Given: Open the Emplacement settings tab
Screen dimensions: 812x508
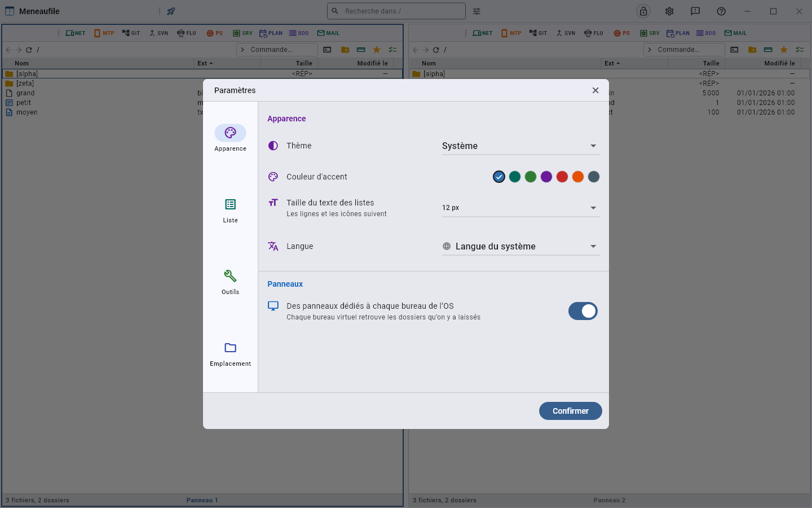Looking at the screenshot, I should pos(230,354).
